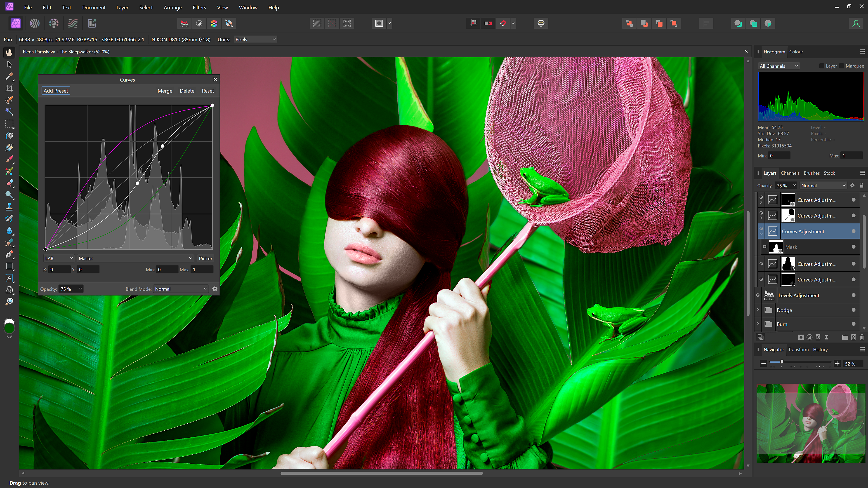This screenshot has height=488, width=868.
Task: Switch to Develop Persona
Action: (x=54, y=23)
